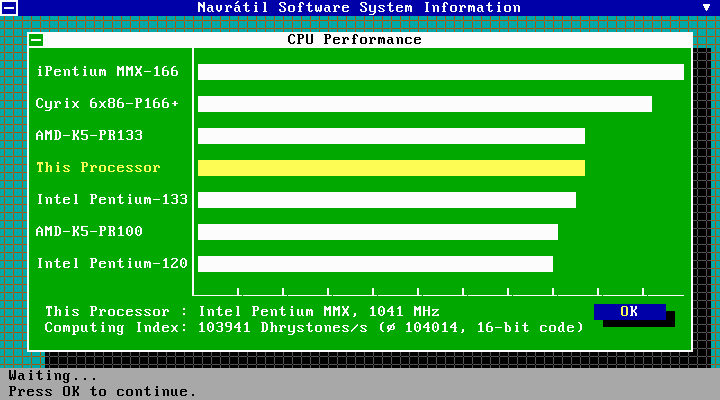Click the Waiting... status line
Viewport: 720px width, 400px height.
click(x=53, y=376)
